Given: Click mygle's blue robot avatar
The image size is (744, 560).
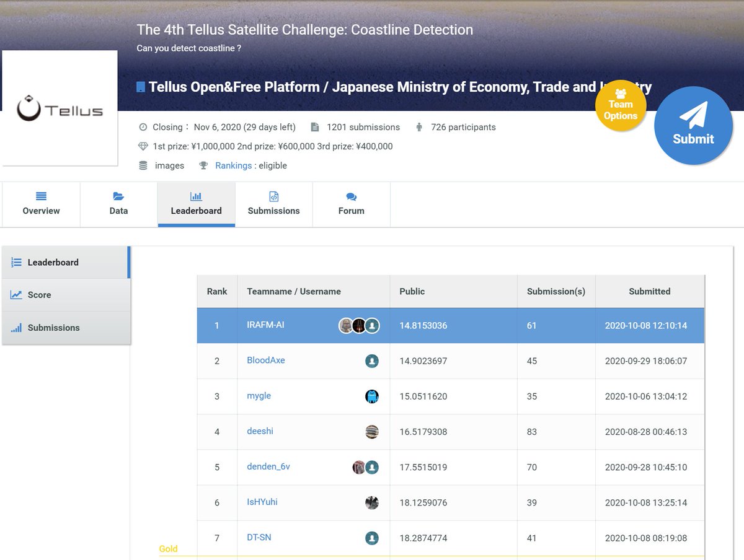Looking at the screenshot, I should (x=371, y=396).
